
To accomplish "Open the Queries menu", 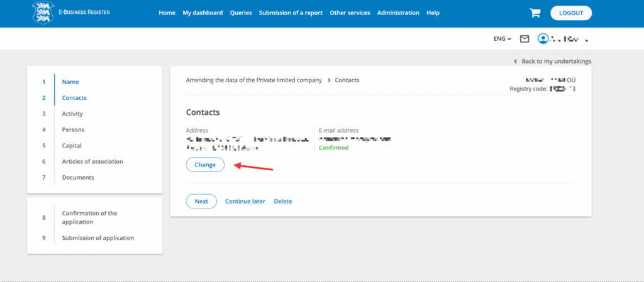I will tap(241, 13).
